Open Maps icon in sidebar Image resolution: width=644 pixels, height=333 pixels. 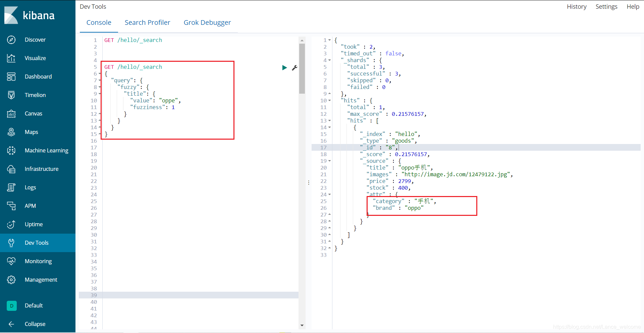11,132
